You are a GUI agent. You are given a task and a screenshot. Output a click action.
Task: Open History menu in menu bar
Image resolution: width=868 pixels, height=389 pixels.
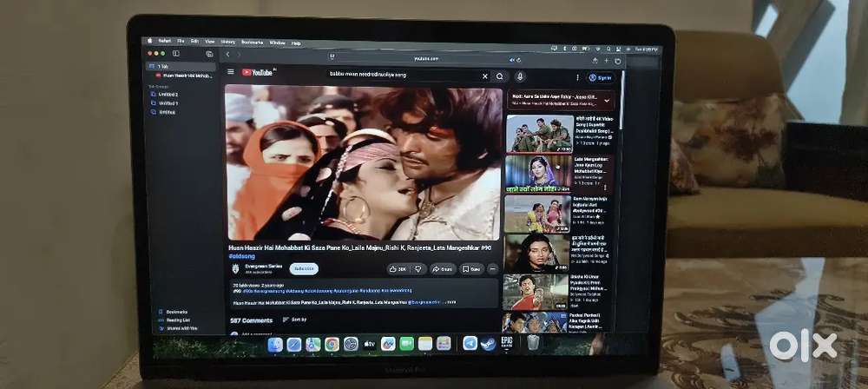tap(228, 42)
